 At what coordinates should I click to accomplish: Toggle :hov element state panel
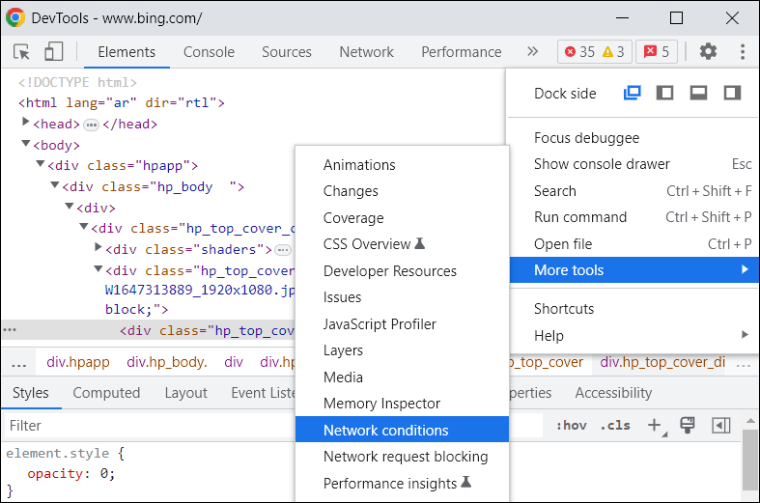[x=571, y=425]
